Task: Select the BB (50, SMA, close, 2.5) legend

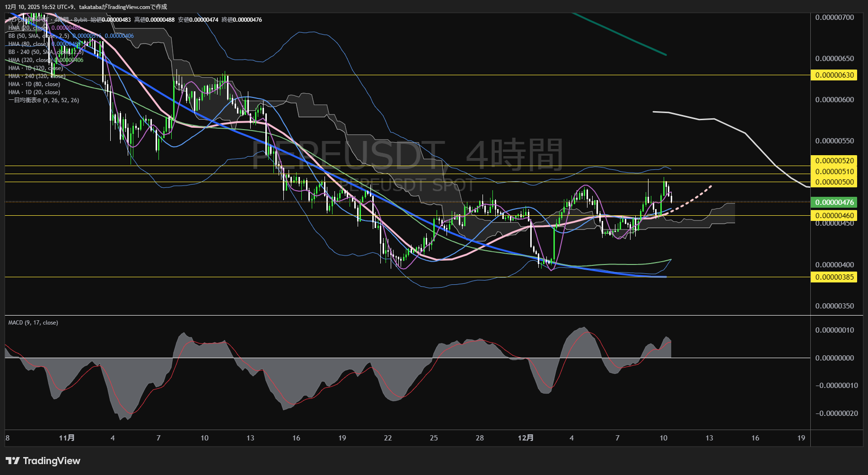Action: [x=39, y=36]
